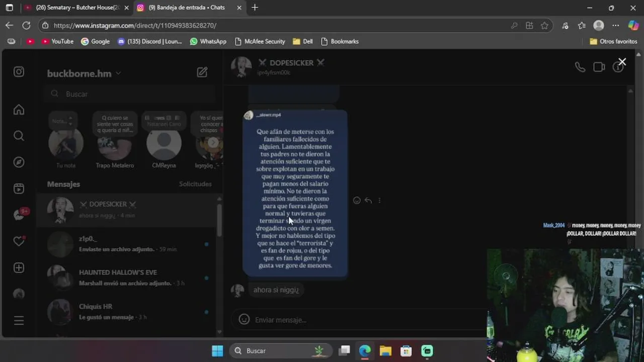Start video call with DOPESICKER
The height and width of the screenshot is (362, 644).
tap(599, 67)
